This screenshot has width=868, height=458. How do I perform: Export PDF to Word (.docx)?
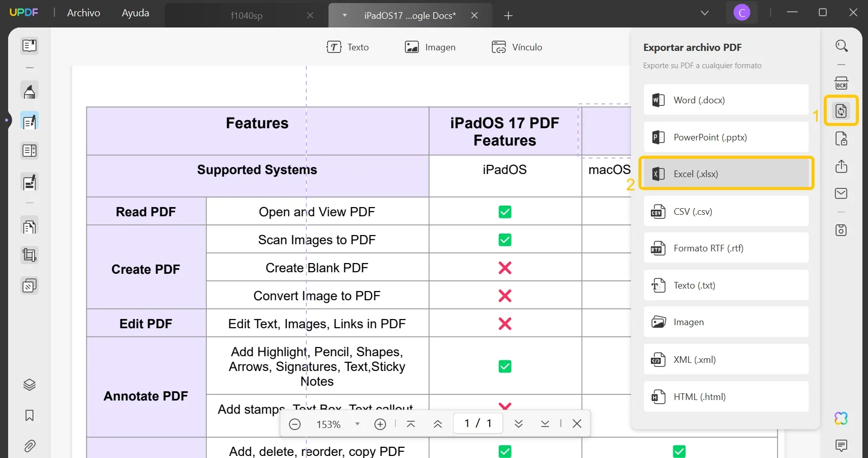tap(726, 100)
